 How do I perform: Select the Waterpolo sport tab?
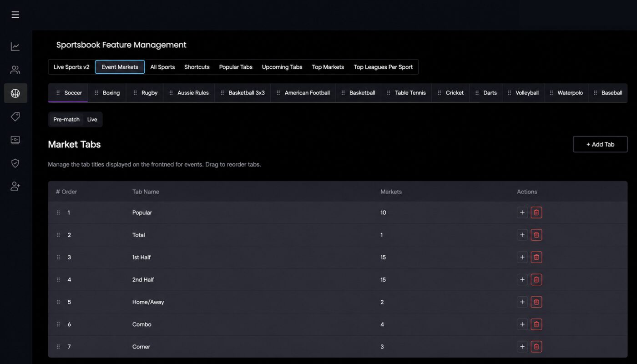point(566,93)
